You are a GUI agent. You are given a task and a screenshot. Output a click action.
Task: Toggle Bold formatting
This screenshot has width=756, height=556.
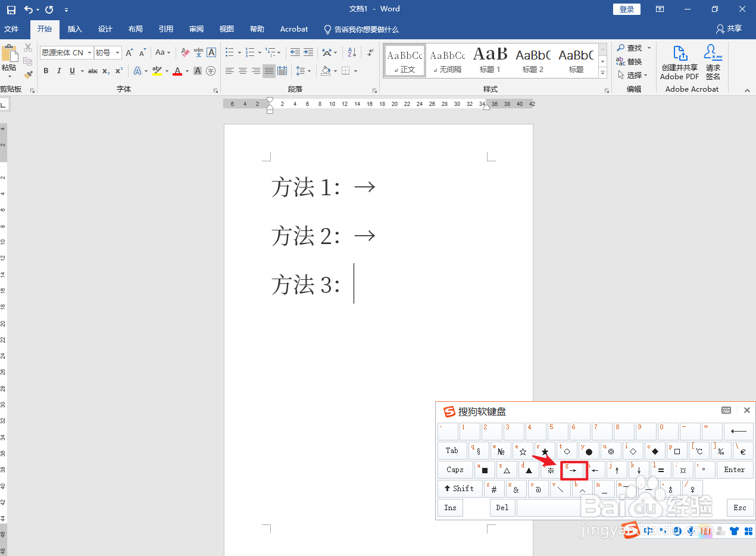(x=46, y=71)
